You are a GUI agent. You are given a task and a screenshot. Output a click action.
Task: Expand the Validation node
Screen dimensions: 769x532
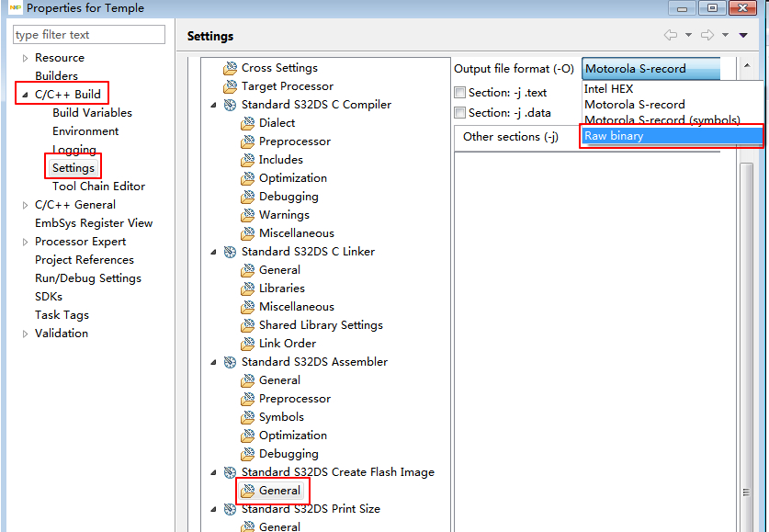[x=25, y=334]
